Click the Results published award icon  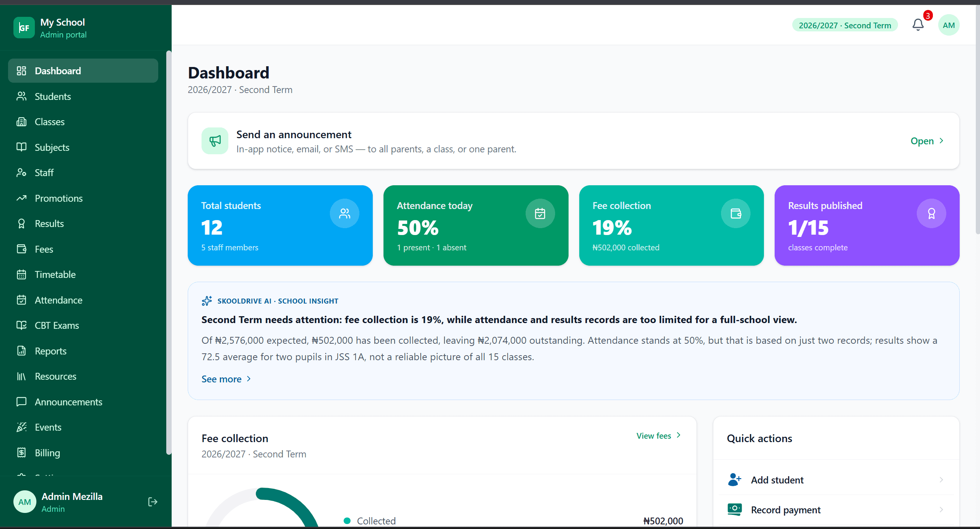click(x=931, y=213)
